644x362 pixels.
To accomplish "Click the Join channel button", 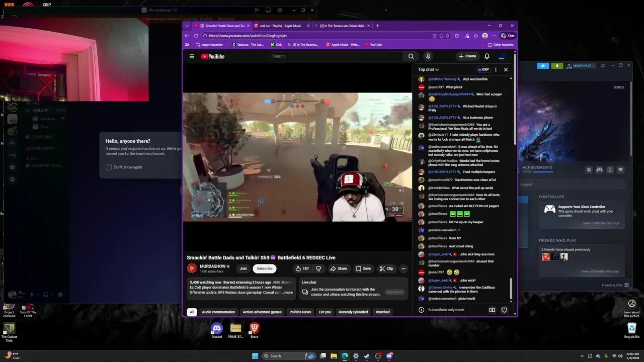I will (x=243, y=268).
